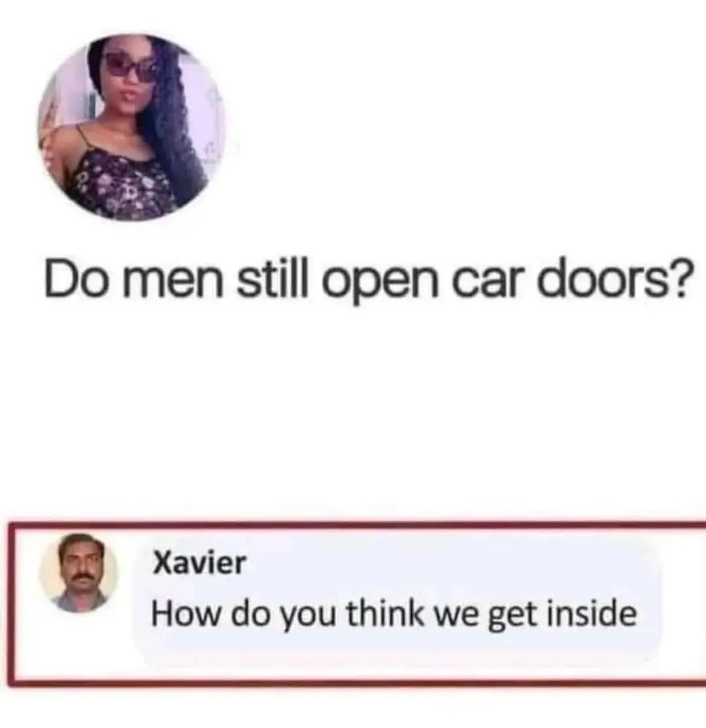Open the poster's circular profile picture
Screen dimensions: 706x728
pos(131,127)
